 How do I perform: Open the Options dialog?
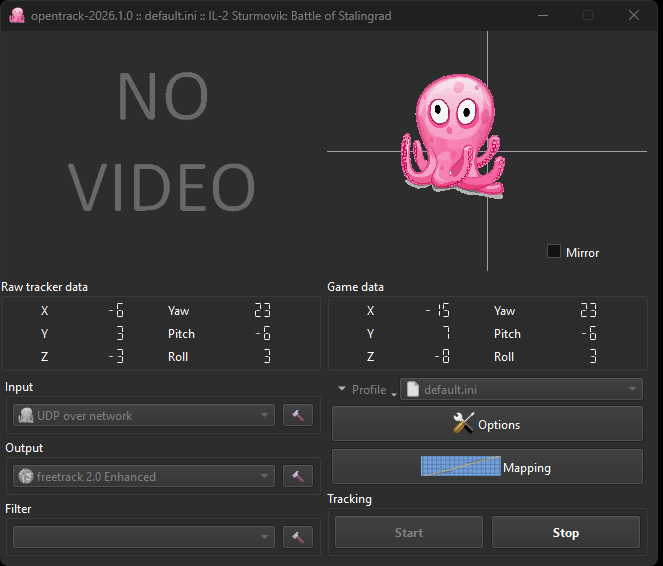pos(487,424)
